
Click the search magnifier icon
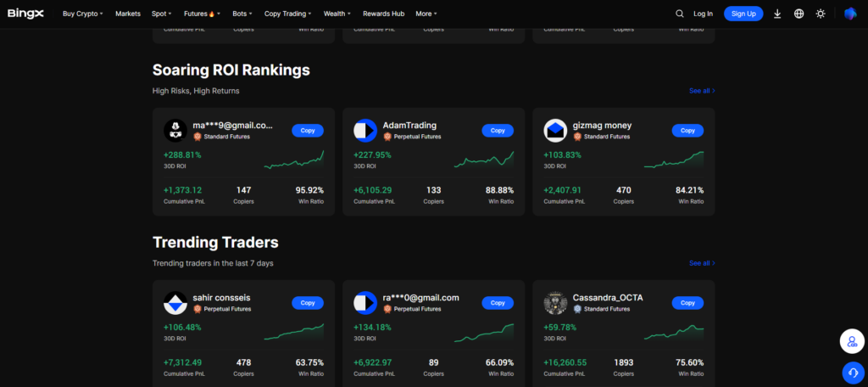pyautogui.click(x=679, y=14)
